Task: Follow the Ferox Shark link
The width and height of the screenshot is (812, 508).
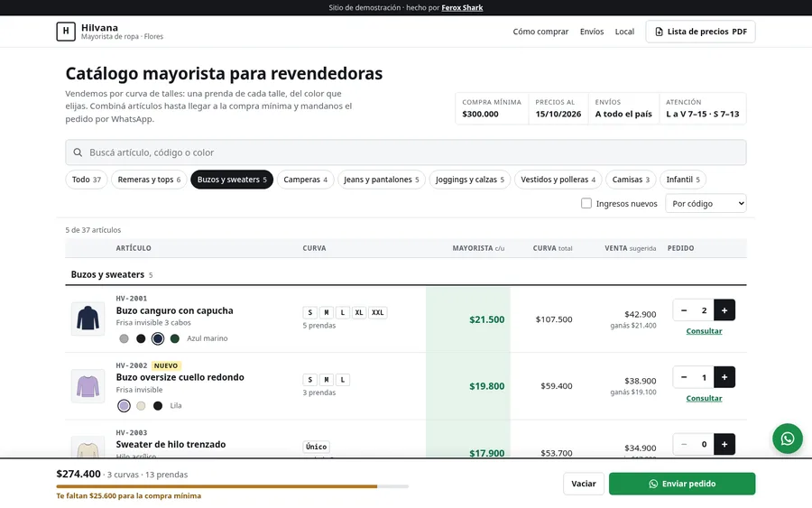Action: [462, 8]
